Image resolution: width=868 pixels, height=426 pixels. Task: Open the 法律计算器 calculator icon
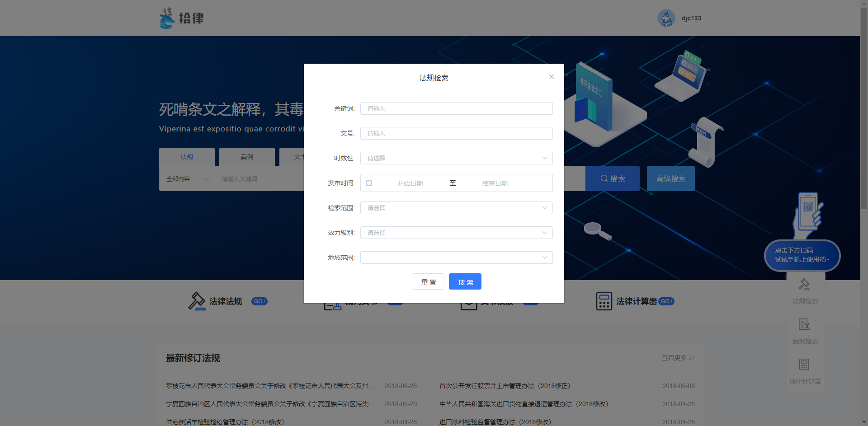pyautogui.click(x=604, y=301)
